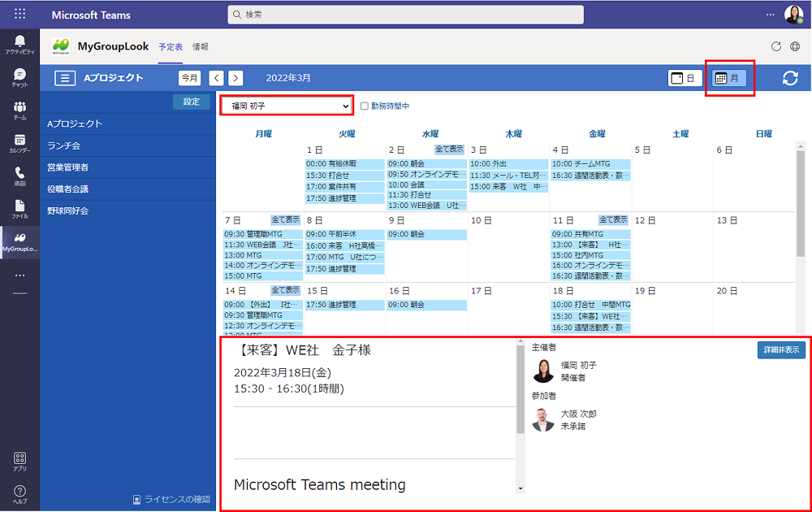Enable the 勤務時間中 checkbox
Image resolution: width=812 pixels, height=512 pixels.
click(x=365, y=106)
